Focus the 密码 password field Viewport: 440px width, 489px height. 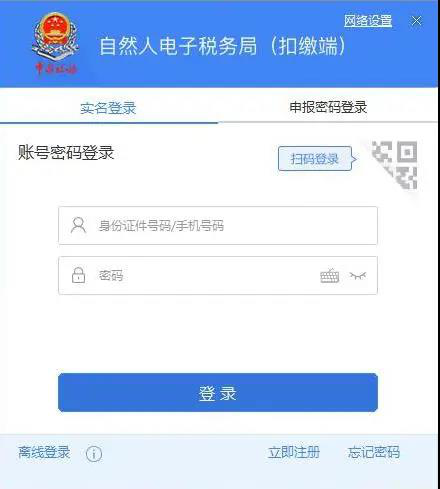(x=218, y=275)
